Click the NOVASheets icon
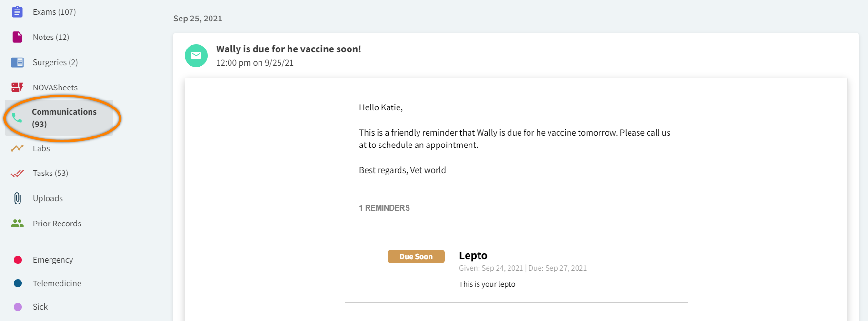The width and height of the screenshot is (868, 321). (x=18, y=88)
